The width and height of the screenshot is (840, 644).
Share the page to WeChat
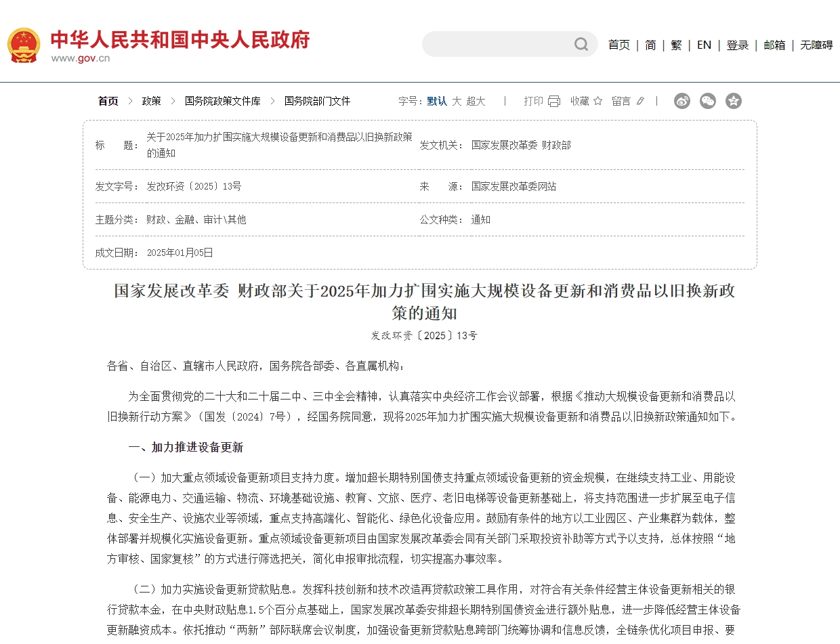[708, 101]
